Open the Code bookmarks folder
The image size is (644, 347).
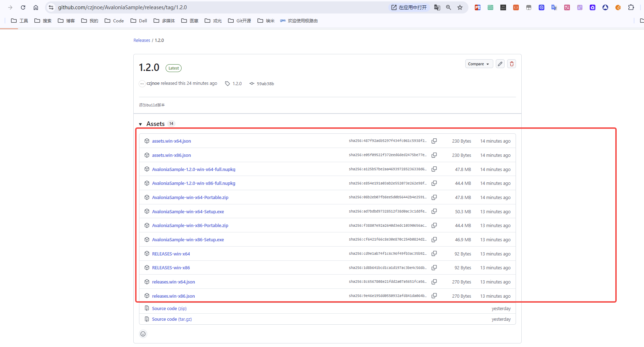coord(114,21)
